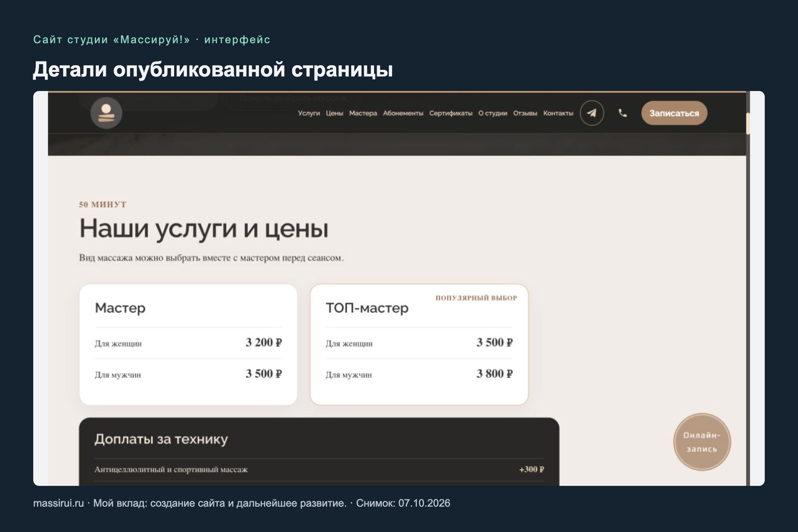Select the 3 800 ₽ price

[x=495, y=374]
